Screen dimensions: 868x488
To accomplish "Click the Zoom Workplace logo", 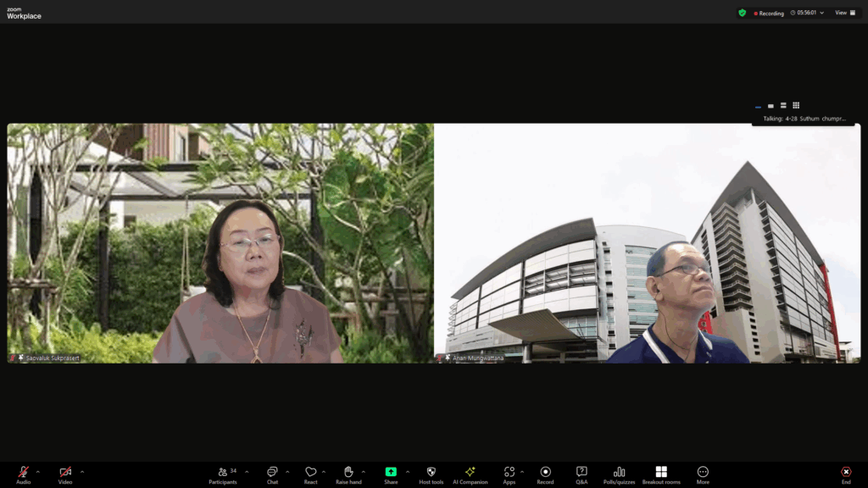I will tap(24, 14).
